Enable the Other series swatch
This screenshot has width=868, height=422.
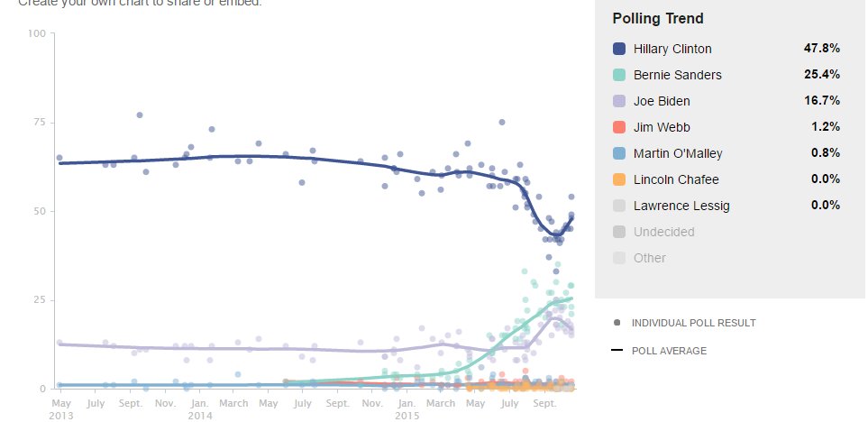[x=619, y=258]
